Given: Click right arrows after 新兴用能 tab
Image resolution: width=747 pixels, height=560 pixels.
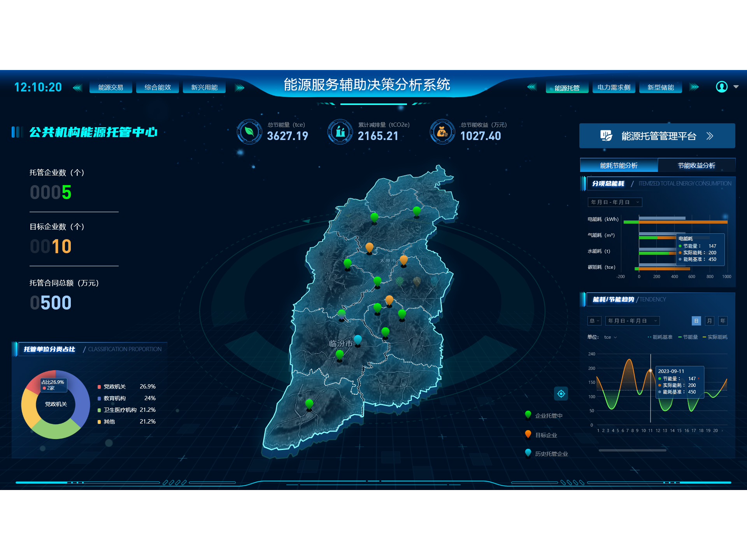Looking at the screenshot, I should pos(240,87).
